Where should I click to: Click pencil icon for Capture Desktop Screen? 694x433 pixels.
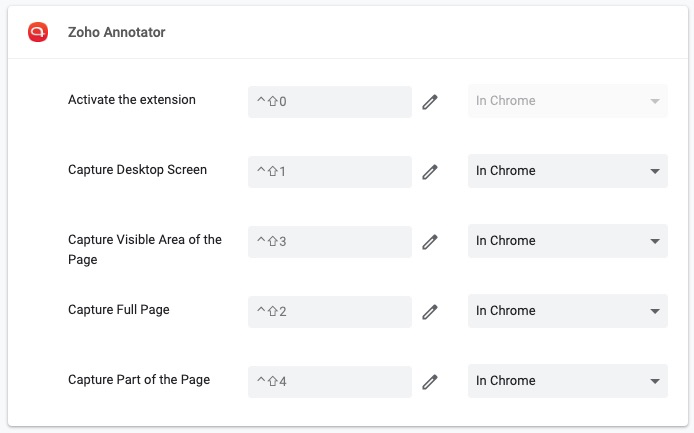[x=430, y=171]
